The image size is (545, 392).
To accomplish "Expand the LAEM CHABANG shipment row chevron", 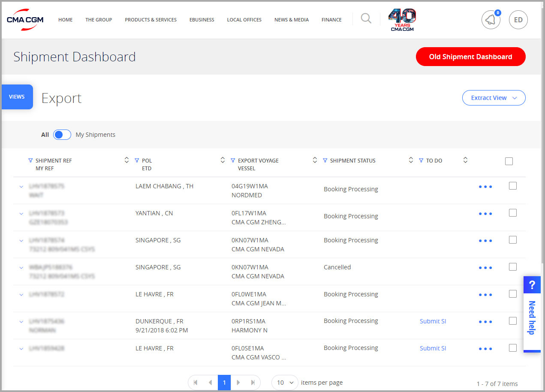I will coord(21,187).
